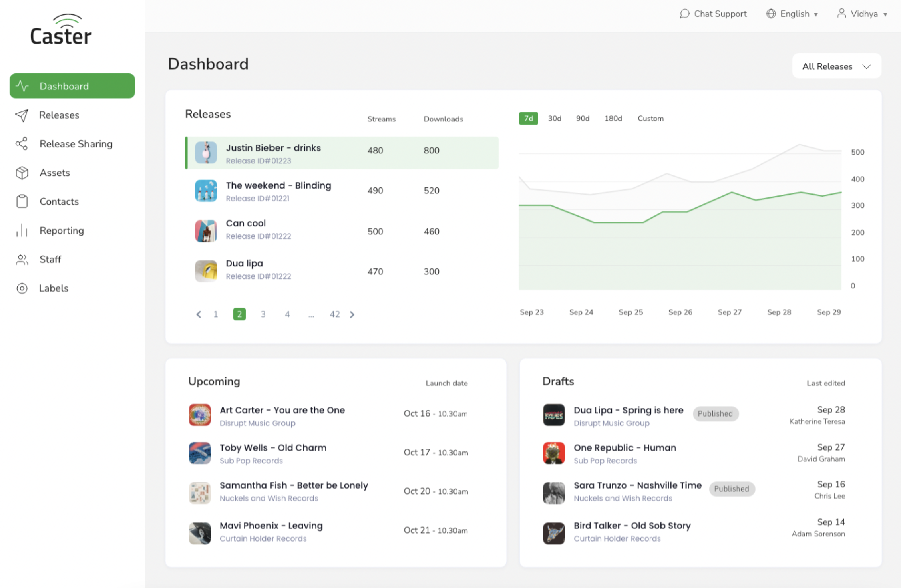Open the Release Sharing menu item
The height and width of the screenshot is (588, 901).
(x=76, y=144)
